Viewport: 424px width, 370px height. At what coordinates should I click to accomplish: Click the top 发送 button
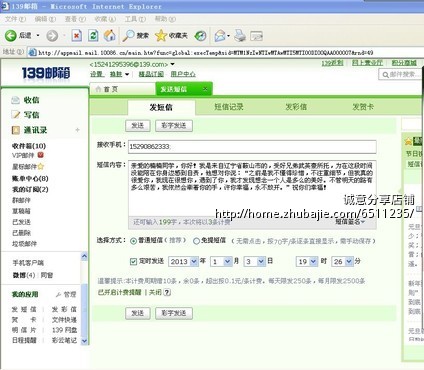pyautogui.click(x=138, y=126)
